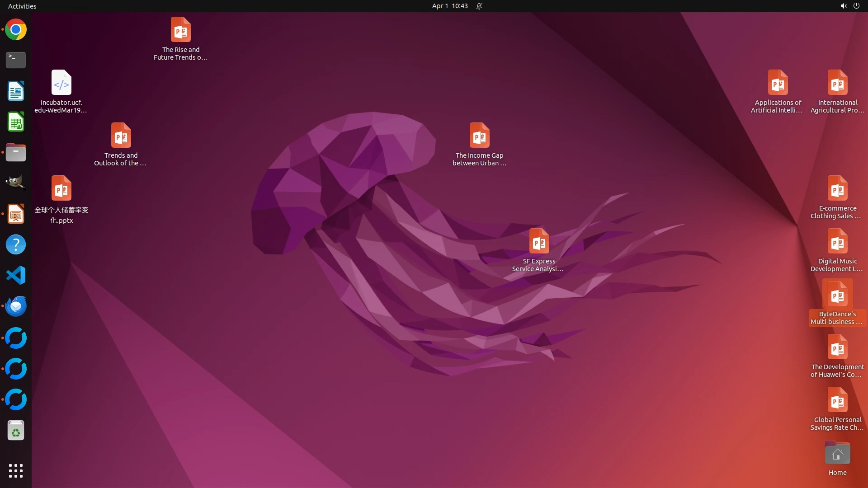Open LibreOffice Writer in the dock
Viewport: 868px width, 488px height.
pyautogui.click(x=16, y=91)
